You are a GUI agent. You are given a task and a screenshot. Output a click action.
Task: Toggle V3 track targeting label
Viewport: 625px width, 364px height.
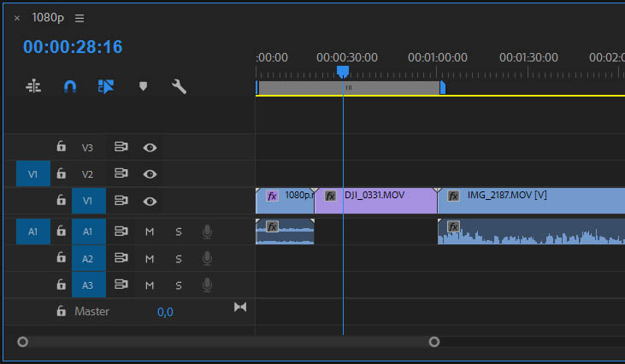tap(88, 148)
